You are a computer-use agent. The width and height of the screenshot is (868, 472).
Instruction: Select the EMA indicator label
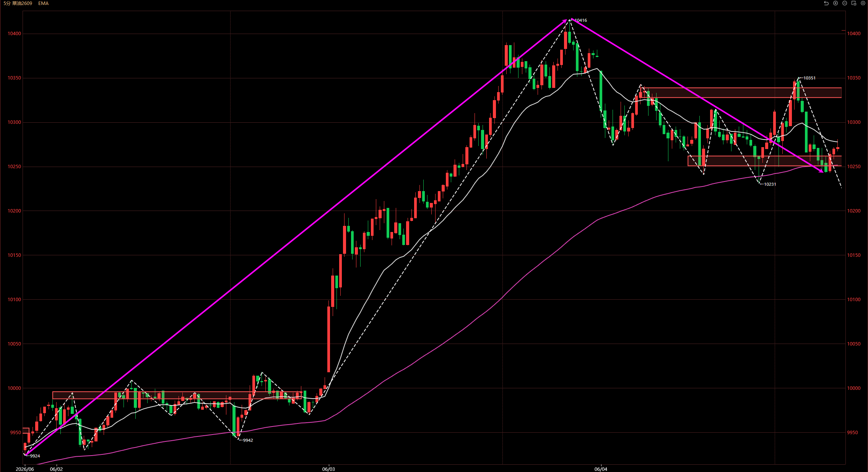pos(43,3)
